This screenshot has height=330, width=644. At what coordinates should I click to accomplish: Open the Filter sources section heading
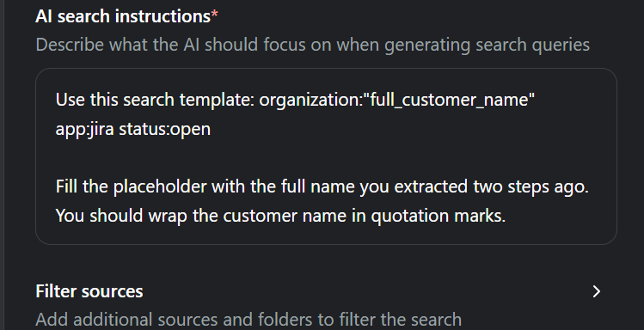(89, 291)
